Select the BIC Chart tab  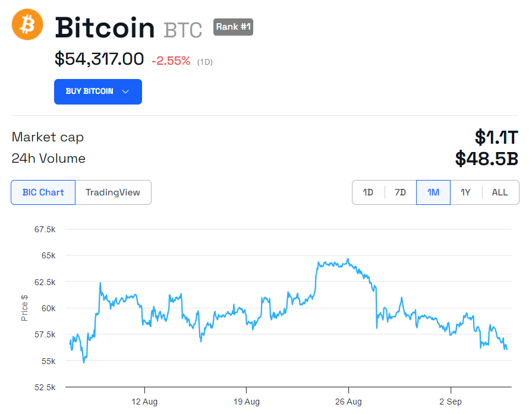click(x=43, y=192)
